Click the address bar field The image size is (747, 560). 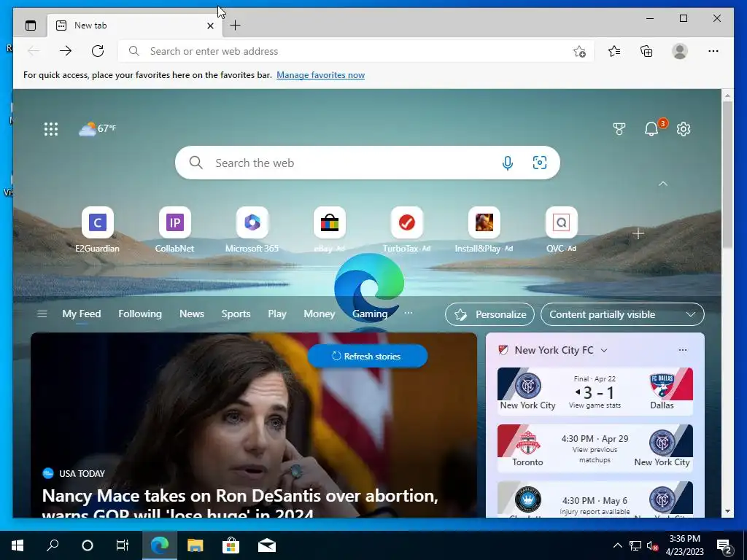pyautogui.click(x=356, y=51)
